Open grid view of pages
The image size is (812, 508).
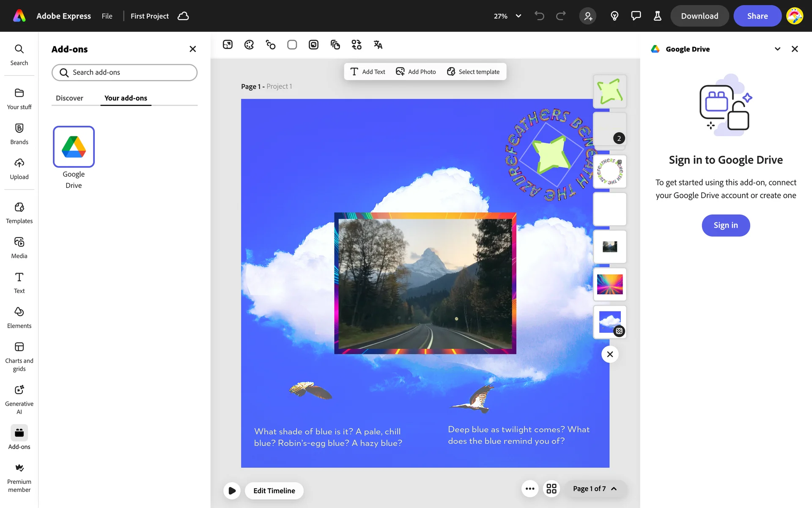coord(551,489)
